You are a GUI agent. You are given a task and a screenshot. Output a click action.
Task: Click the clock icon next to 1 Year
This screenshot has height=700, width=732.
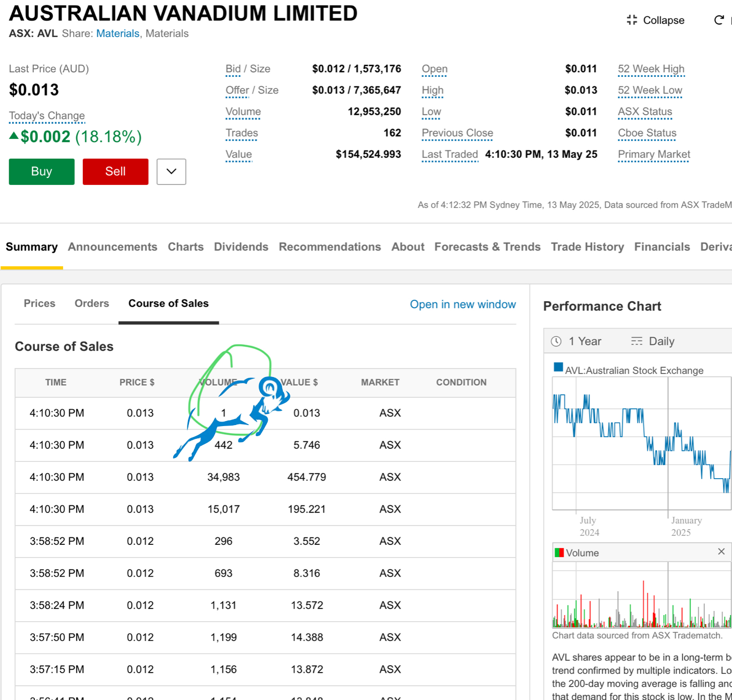[556, 341]
